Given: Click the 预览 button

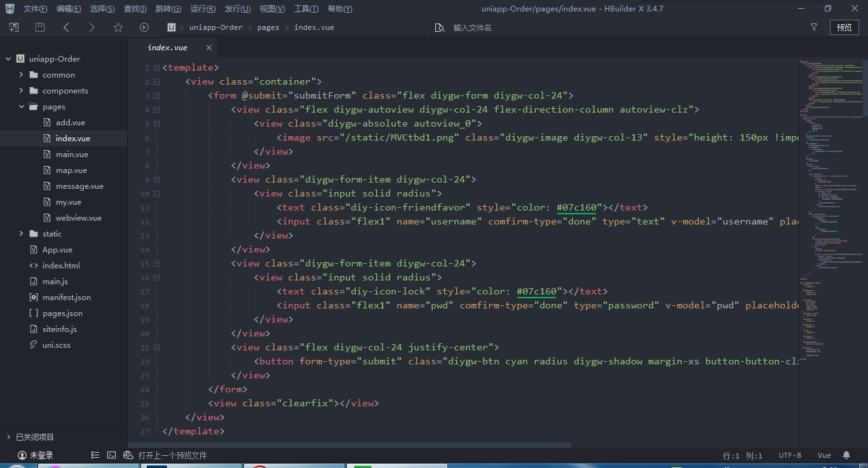Looking at the screenshot, I should pyautogui.click(x=844, y=27).
